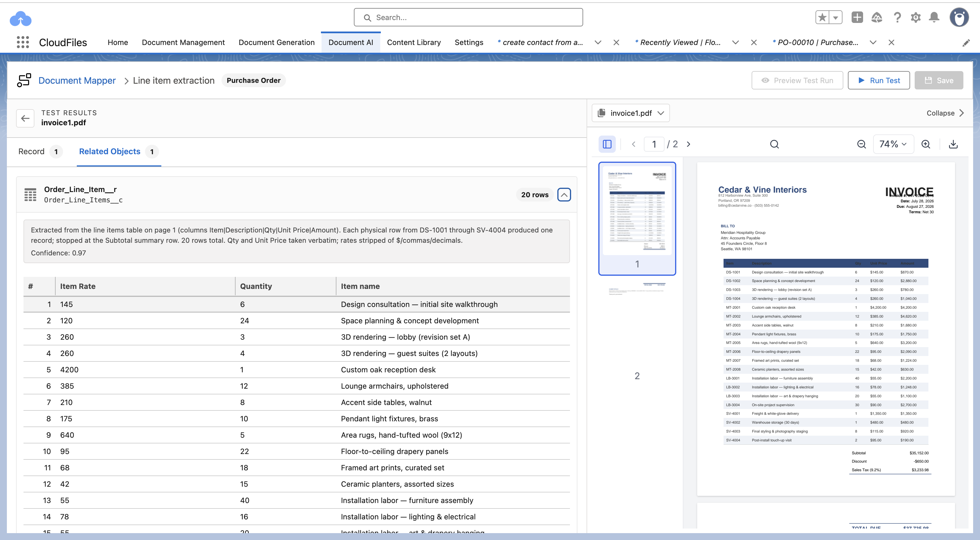Go back using the arrow button
This screenshot has height=540, width=980.
(25, 118)
